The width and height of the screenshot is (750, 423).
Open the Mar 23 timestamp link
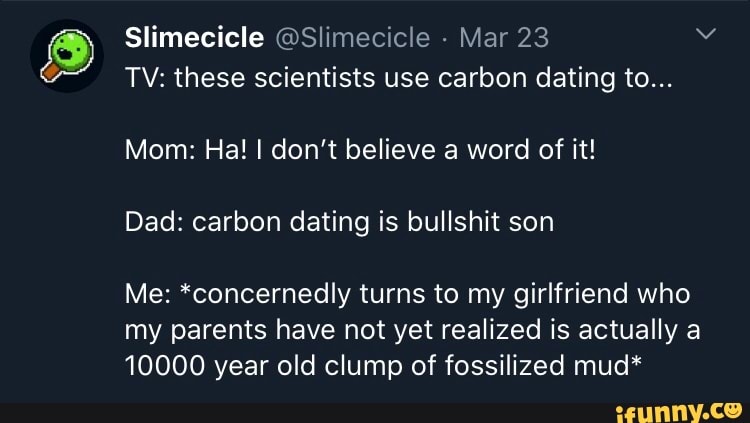point(503,37)
